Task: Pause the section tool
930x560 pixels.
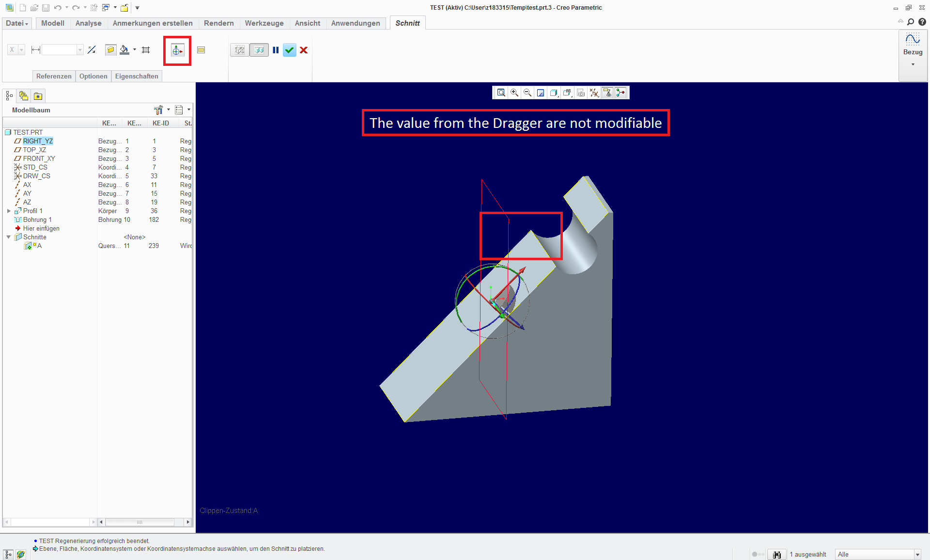Action: point(276,50)
